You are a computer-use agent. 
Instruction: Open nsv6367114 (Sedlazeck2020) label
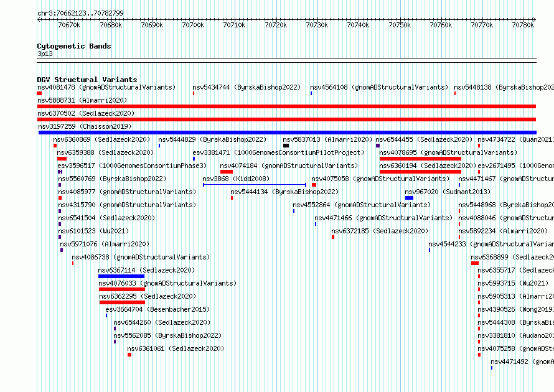[x=146, y=270]
